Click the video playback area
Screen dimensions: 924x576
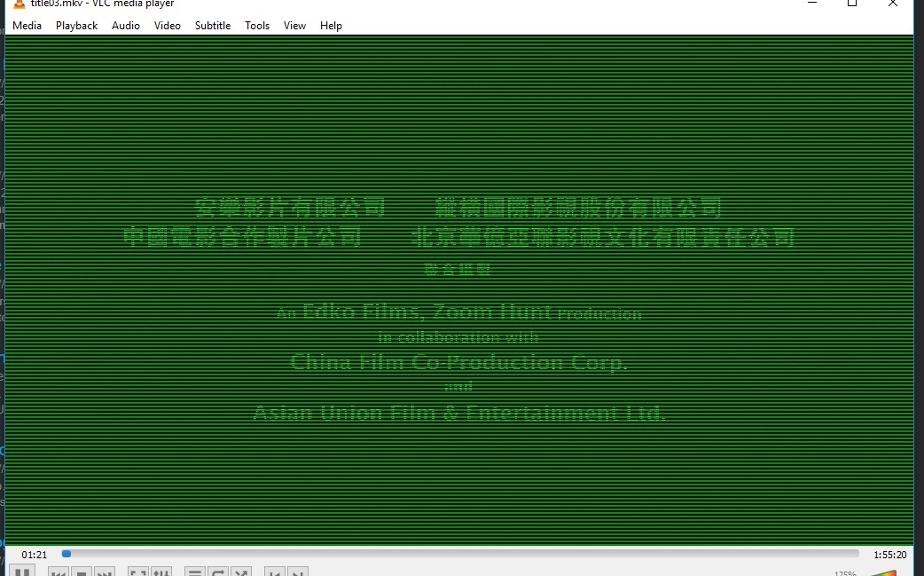coord(459,290)
